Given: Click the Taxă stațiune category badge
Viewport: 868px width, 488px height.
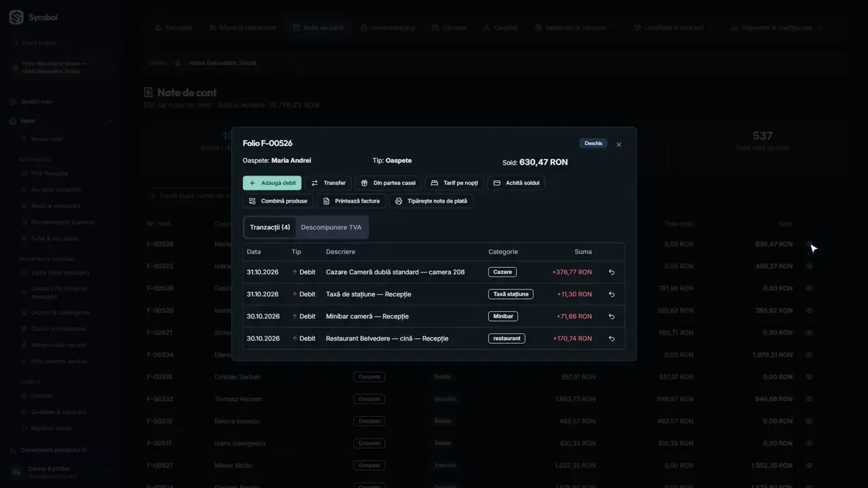Looking at the screenshot, I should [511, 294].
